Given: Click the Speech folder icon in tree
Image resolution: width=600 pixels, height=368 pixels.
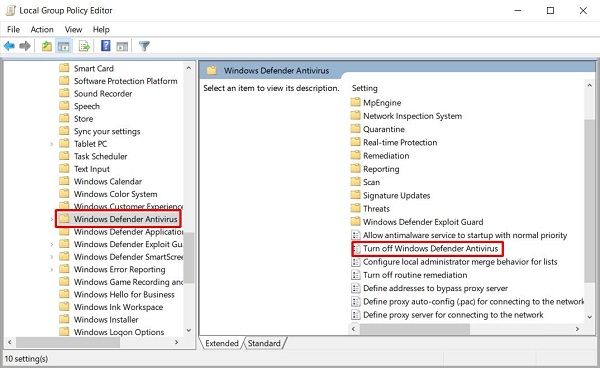Looking at the screenshot, I should (64, 106).
